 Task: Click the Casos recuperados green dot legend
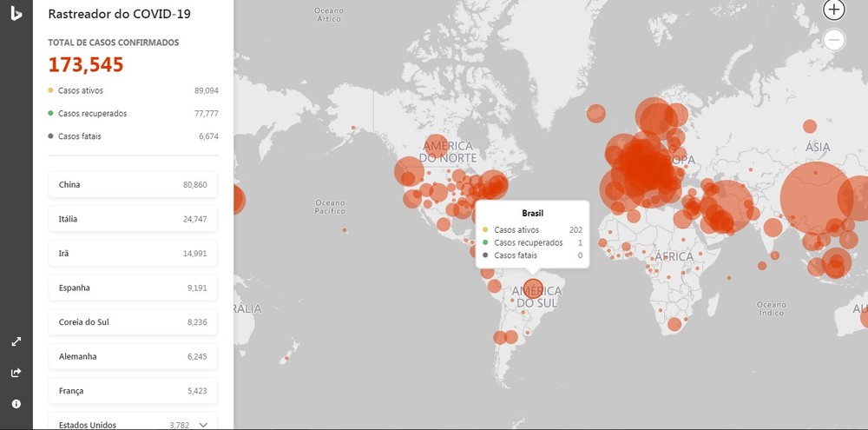(51, 113)
